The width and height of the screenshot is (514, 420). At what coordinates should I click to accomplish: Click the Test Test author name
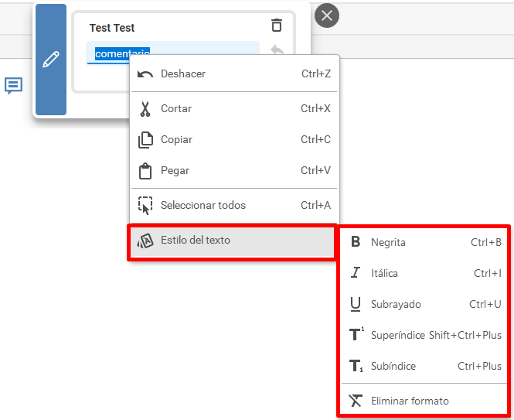pyautogui.click(x=112, y=28)
